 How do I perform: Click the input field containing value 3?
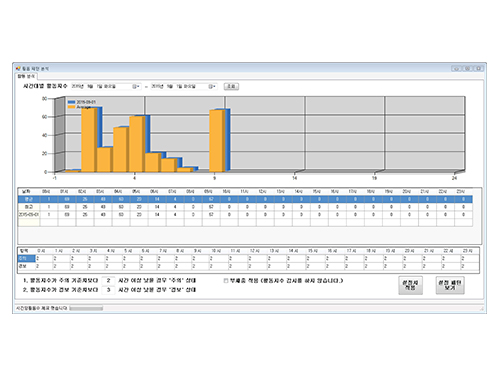click(x=108, y=290)
